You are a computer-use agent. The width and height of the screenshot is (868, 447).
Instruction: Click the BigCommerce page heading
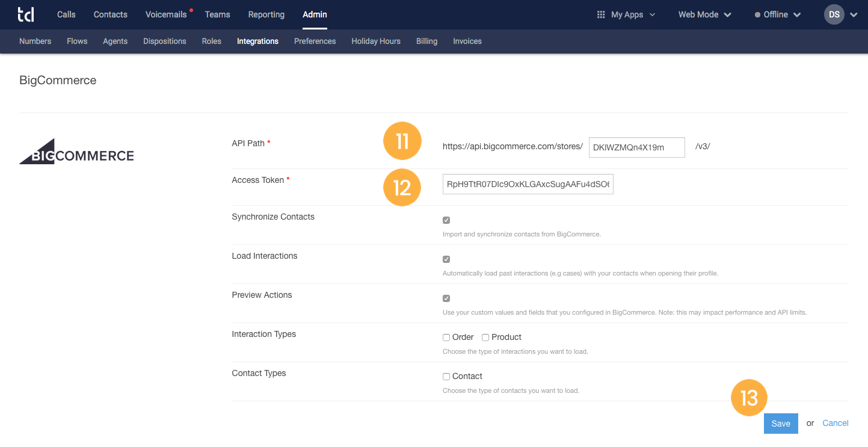pyautogui.click(x=58, y=80)
